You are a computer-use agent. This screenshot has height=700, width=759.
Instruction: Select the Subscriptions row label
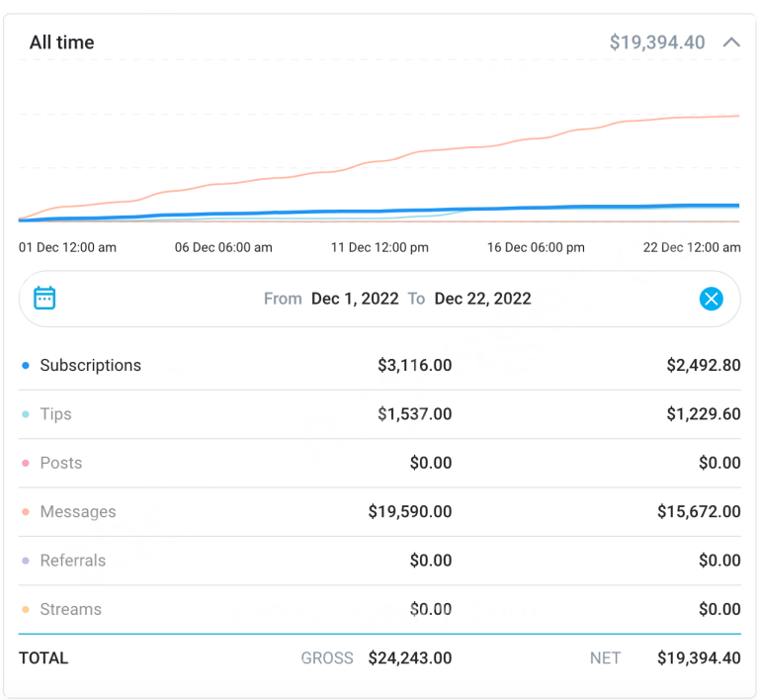pyautogui.click(x=90, y=366)
